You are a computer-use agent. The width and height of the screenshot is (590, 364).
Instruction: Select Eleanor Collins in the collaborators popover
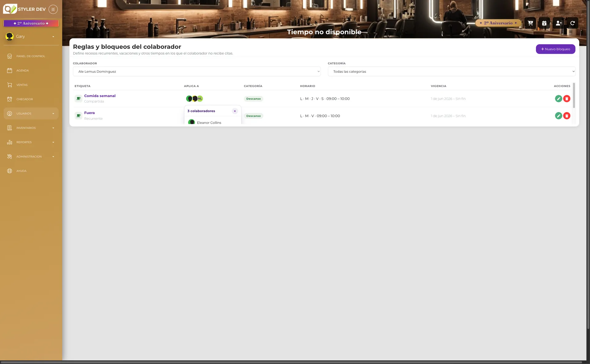click(x=213, y=122)
